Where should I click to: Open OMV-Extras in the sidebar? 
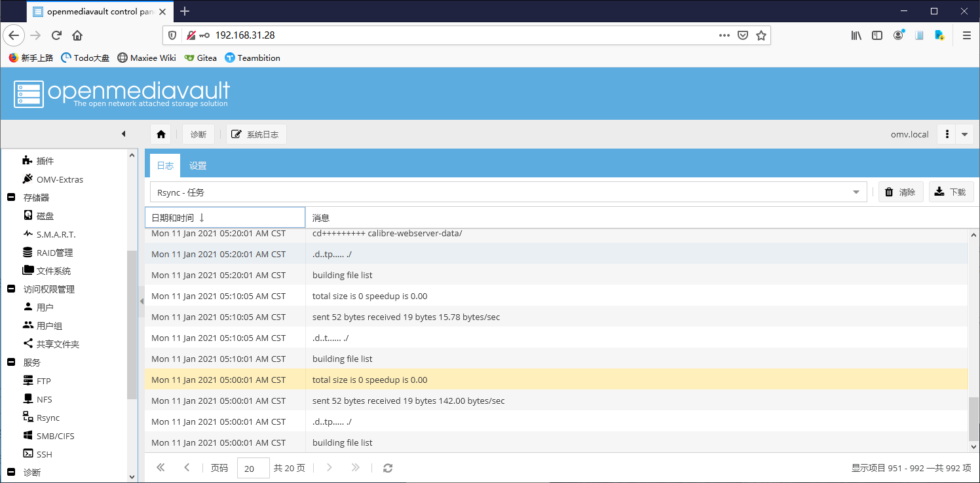tap(59, 179)
